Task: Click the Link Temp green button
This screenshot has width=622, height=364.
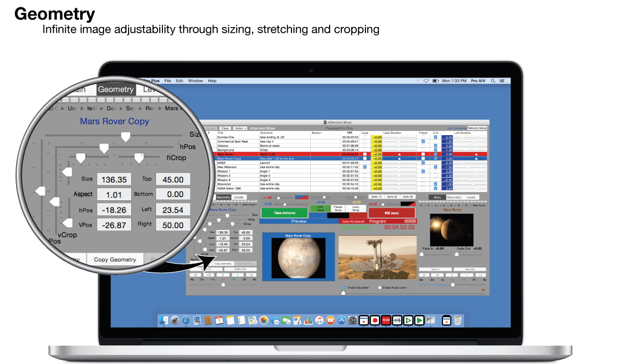Action: tap(320, 208)
